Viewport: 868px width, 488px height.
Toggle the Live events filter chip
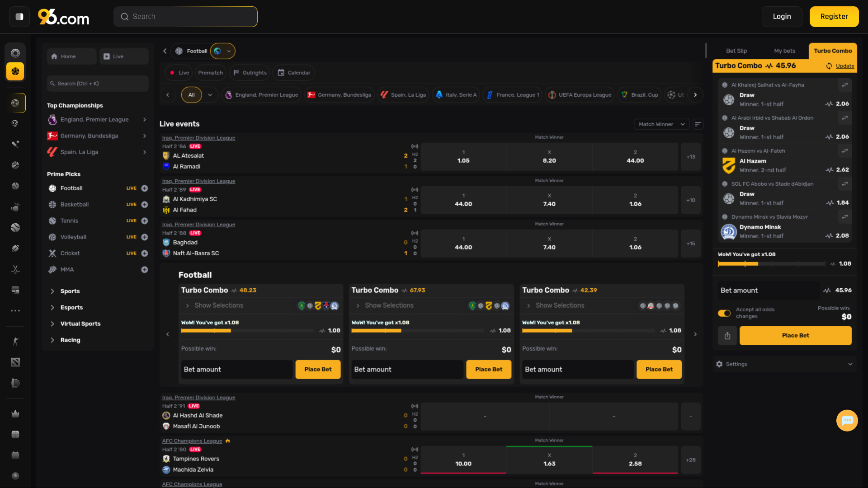click(179, 73)
